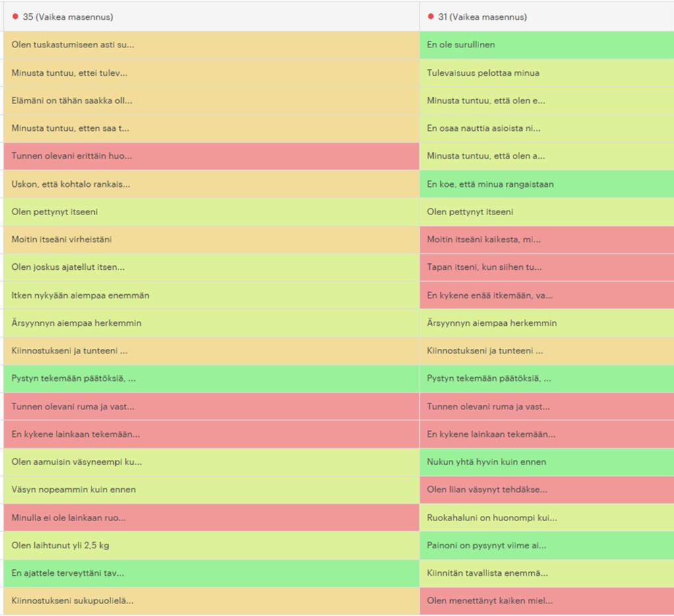Click 'Olen tuskastumiseen asti su...' cell
674x616 pixels.
pyautogui.click(x=211, y=45)
